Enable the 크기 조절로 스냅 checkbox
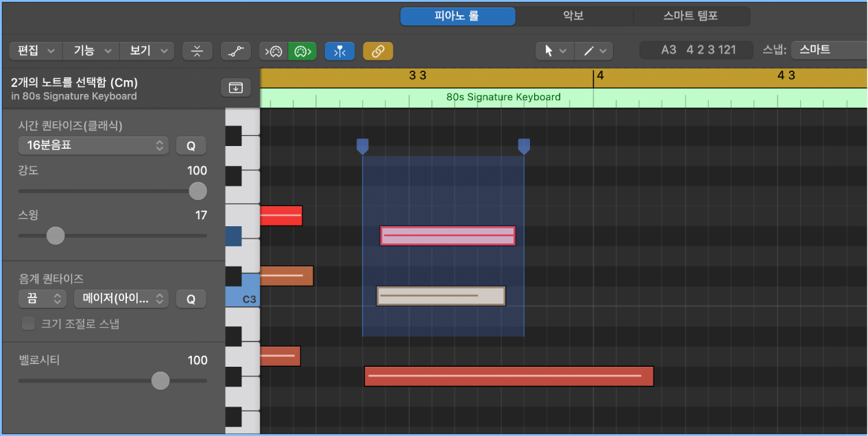Image resolution: width=868 pixels, height=436 pixels. (x=28, y=324)
